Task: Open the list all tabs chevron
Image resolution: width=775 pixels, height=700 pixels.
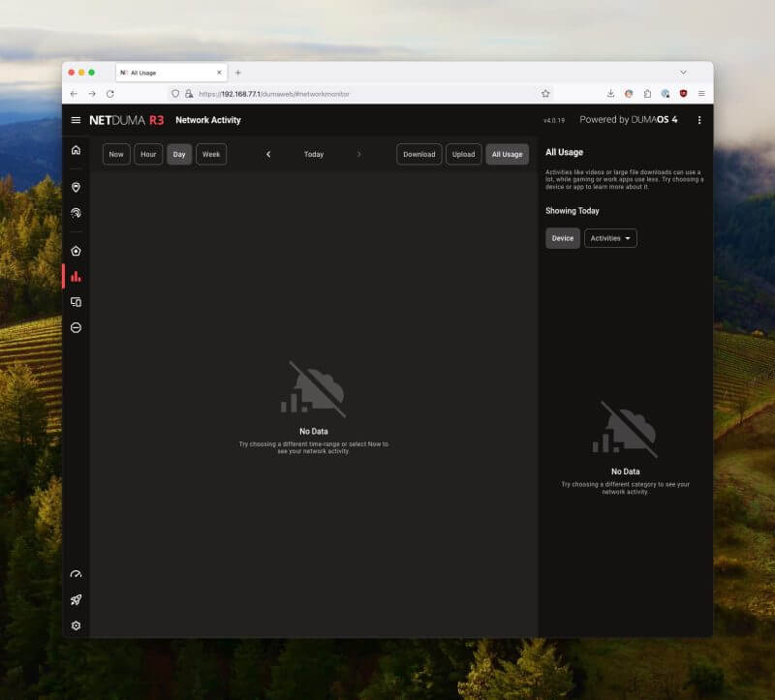Action: pos(683,73)
